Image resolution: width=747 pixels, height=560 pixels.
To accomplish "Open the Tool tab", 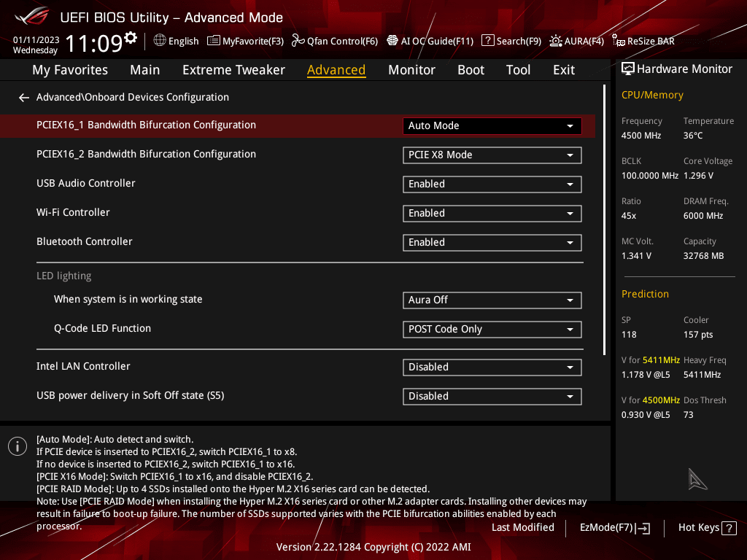I will pos(518,70).
